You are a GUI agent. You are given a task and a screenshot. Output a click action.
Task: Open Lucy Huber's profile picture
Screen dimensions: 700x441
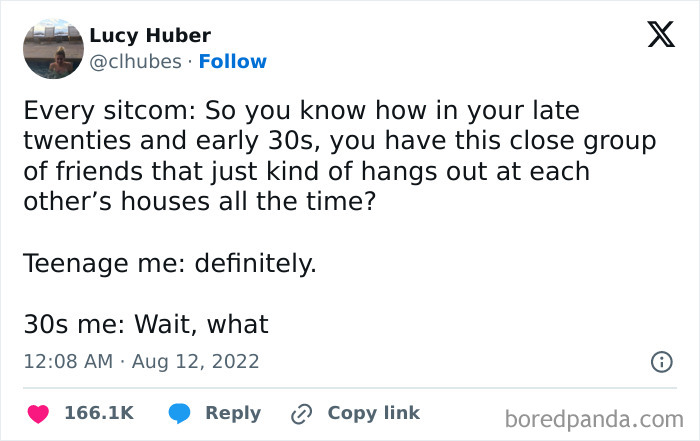(52, 47)
